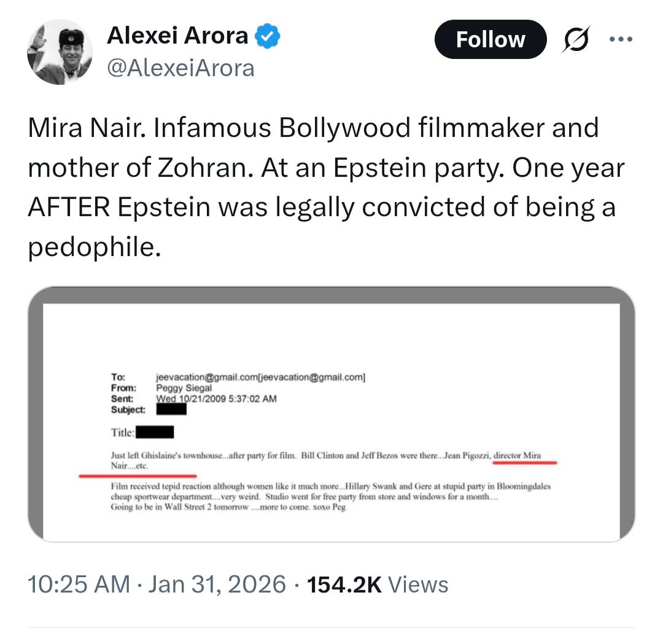Click the red-underlined "director Mira" text
Image resolution: width=663 pixels, height=644 pixels.
pos(518,457)
